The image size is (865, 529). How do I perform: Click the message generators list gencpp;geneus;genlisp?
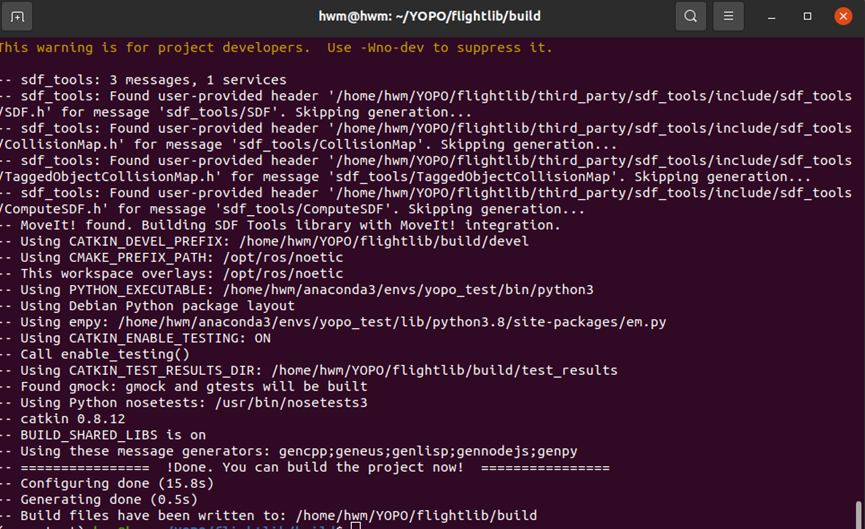(x=428, y=451)
